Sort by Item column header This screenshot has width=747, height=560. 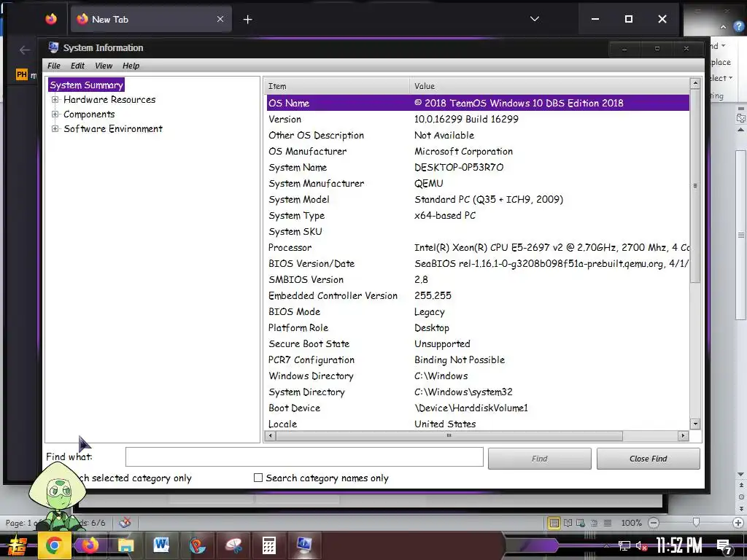tap(337, 86)
